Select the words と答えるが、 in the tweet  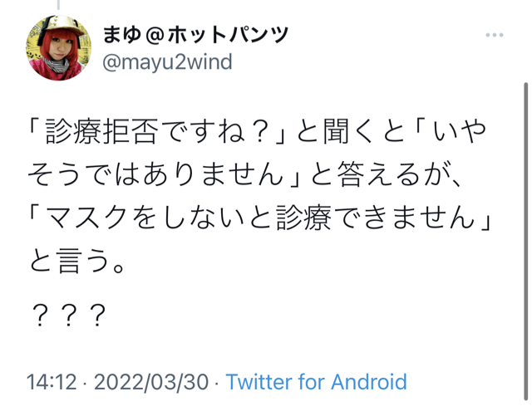[386, 174]
